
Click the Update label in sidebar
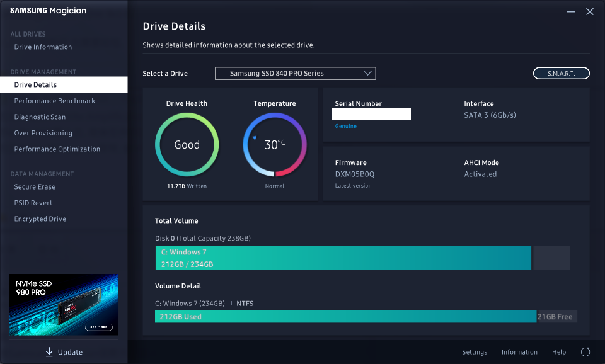[x=70, y=352]
